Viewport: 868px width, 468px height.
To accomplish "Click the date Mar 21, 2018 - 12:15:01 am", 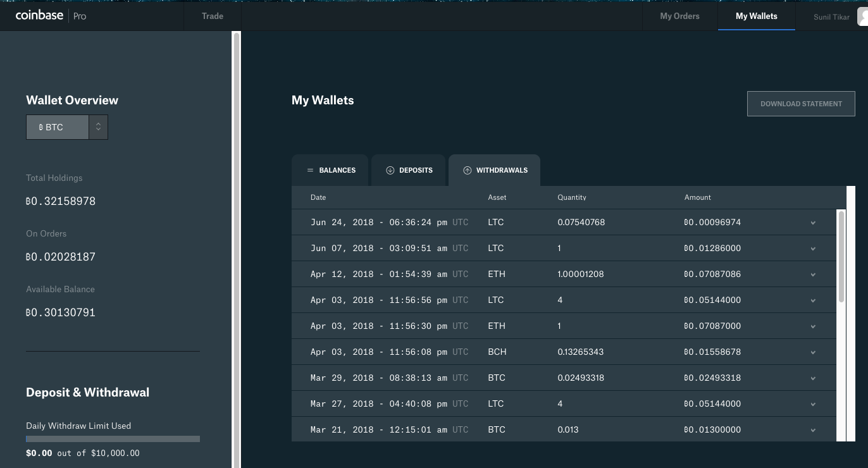I will [379, 430].
